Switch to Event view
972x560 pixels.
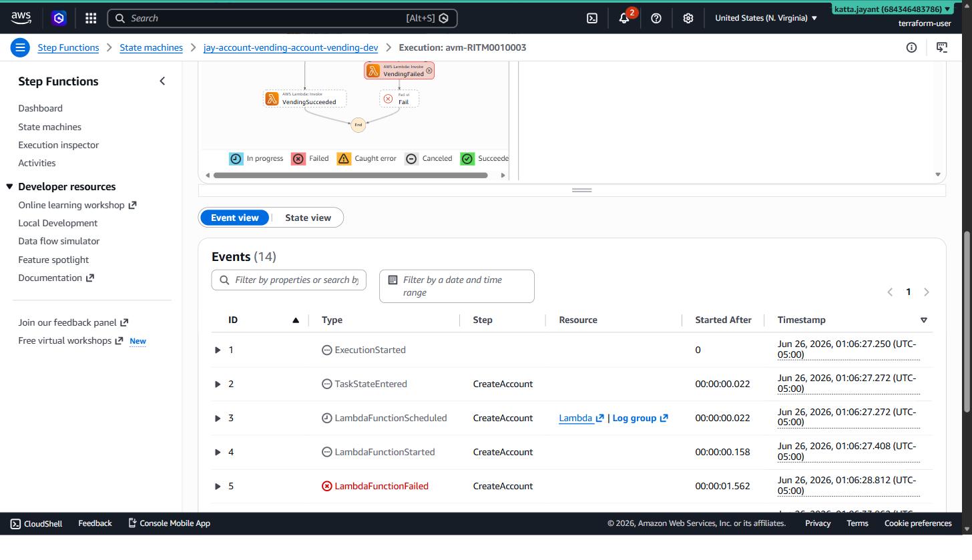click(x=234, y=218)
